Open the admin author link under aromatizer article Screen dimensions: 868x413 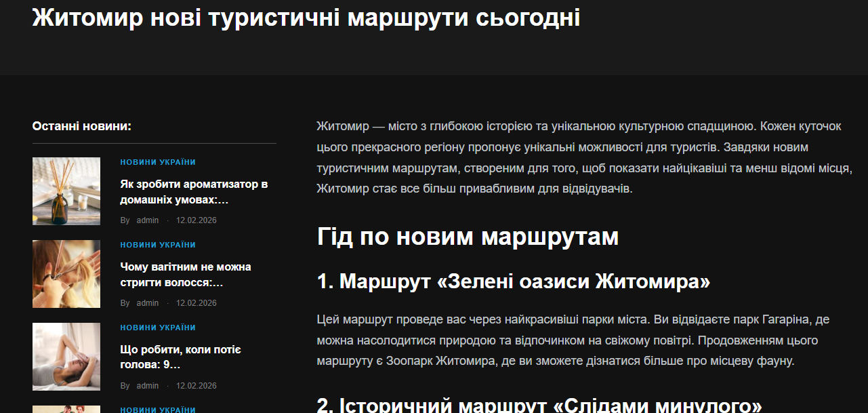148,220
